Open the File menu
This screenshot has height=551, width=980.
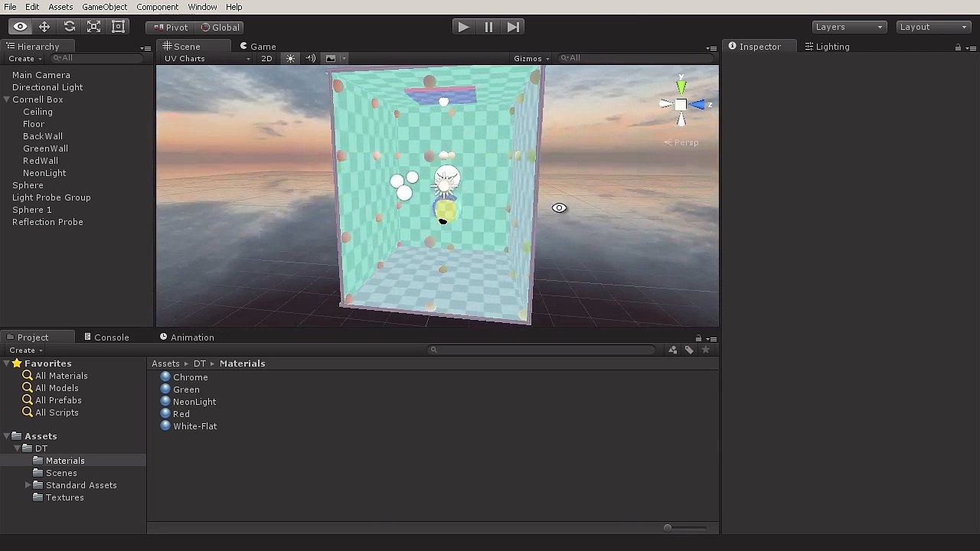tap(10, 7)
